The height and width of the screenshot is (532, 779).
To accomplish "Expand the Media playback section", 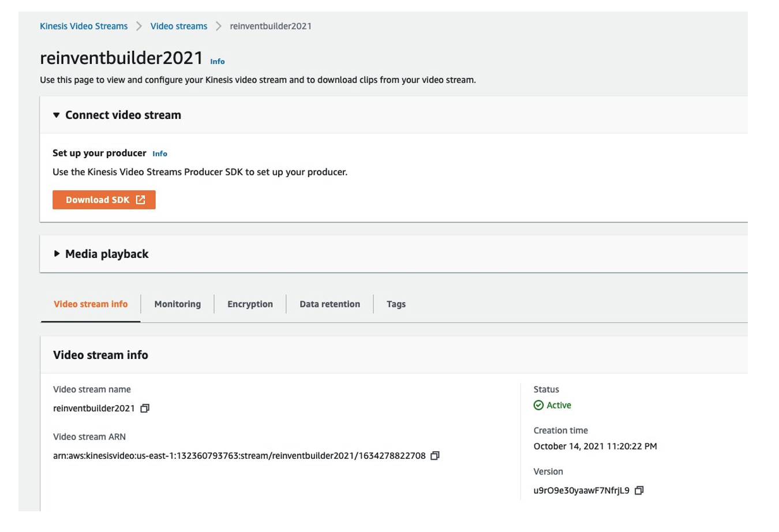I will [x=57, y=254].
